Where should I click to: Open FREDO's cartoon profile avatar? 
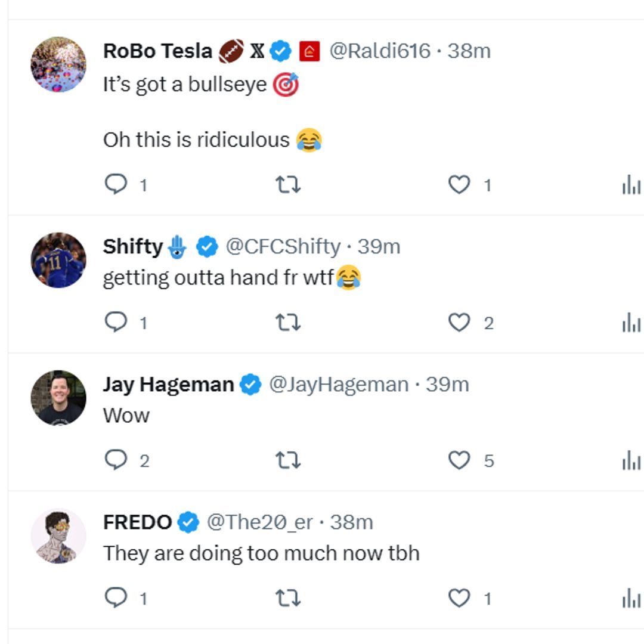click(58, 535)
